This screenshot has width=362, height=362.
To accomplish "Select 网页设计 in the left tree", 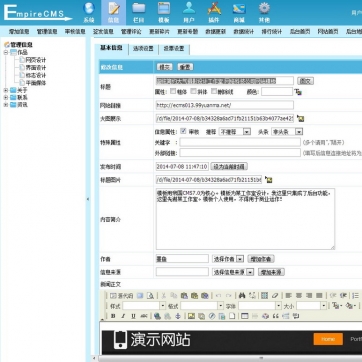I will [36, 60].
